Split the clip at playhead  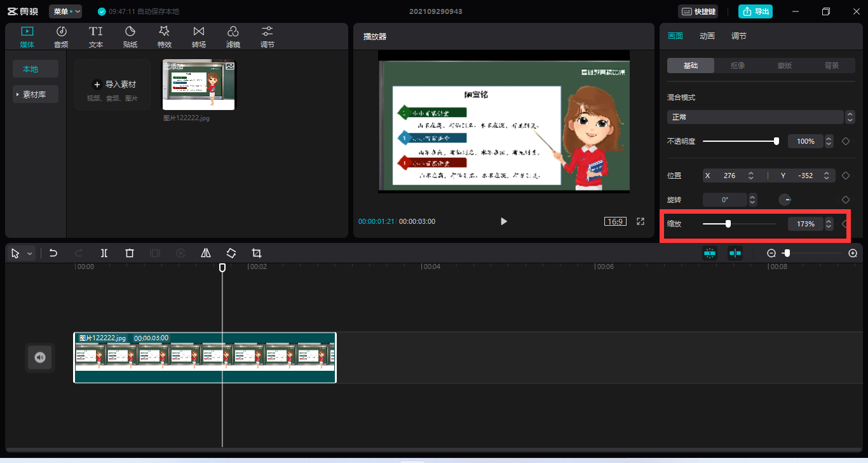104,253
